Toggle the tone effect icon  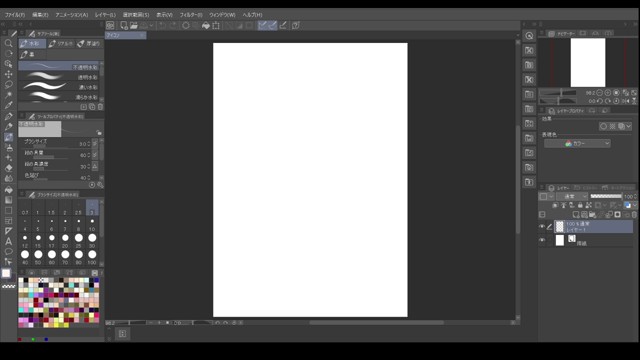[612, 127]
